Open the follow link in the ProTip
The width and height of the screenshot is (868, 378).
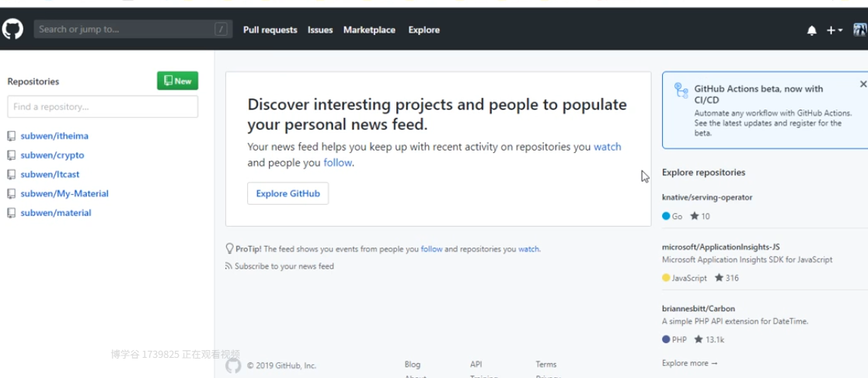point(431,249)
